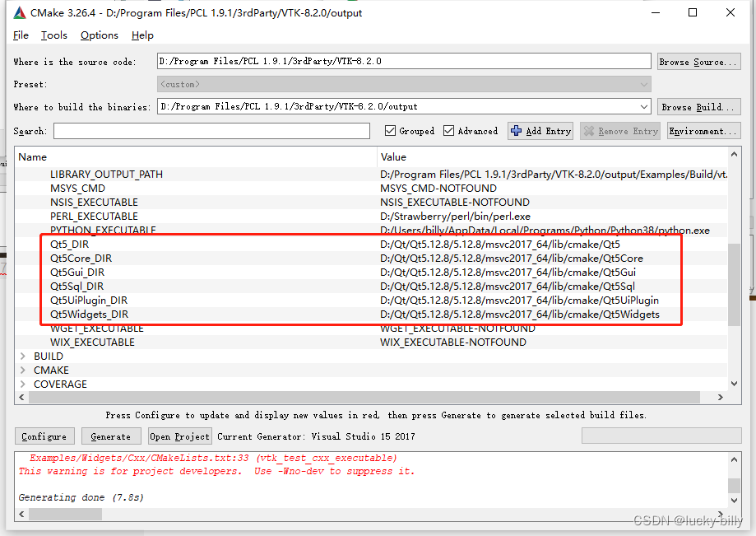Click the Qt5Widgets path value

coord(520,314)
